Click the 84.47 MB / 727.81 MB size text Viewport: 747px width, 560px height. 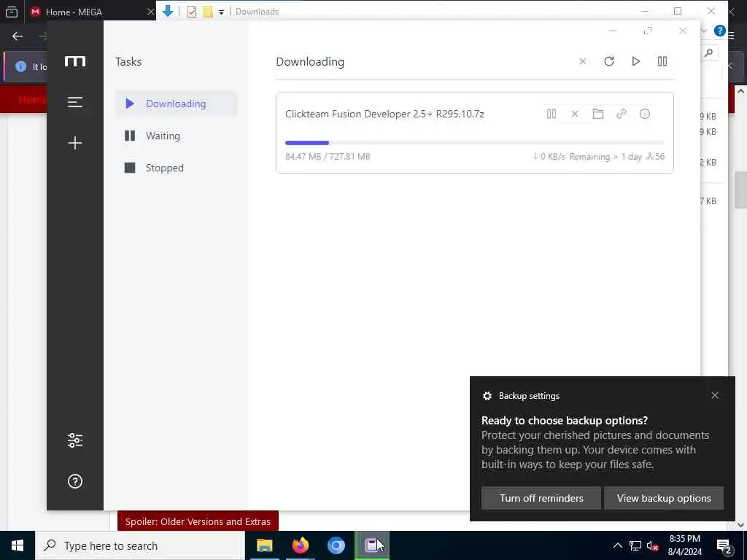pyautogui.click(x=328, y=156)
